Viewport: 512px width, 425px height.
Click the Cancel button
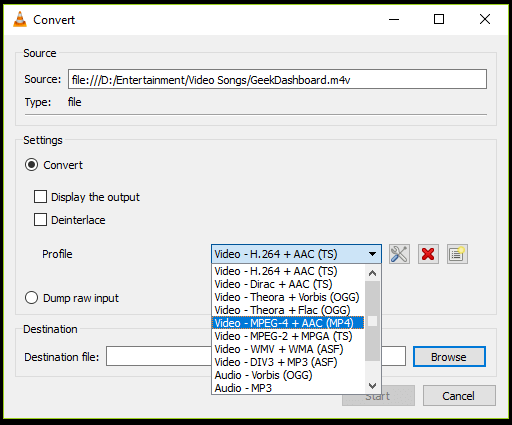click(459, 396)
